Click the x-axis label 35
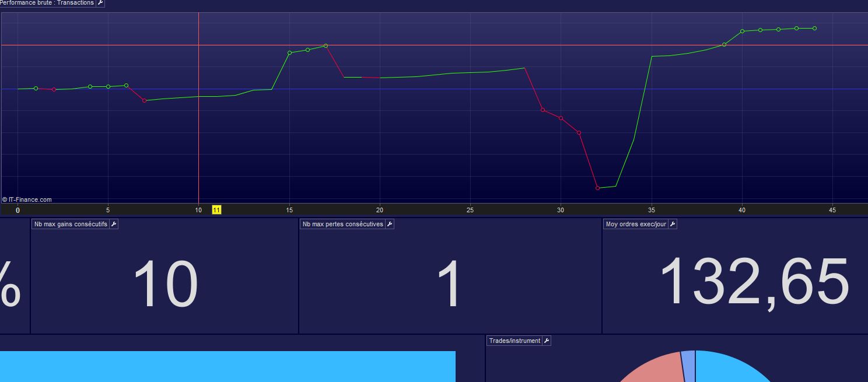The width and height of the screenshot is (868, 382). 652,210
